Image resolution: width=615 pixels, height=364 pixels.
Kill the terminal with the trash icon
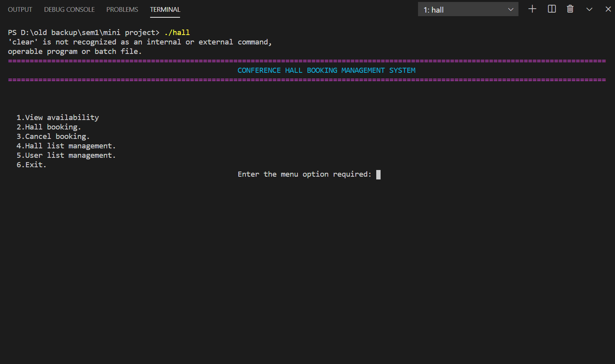tap(570, 9)
